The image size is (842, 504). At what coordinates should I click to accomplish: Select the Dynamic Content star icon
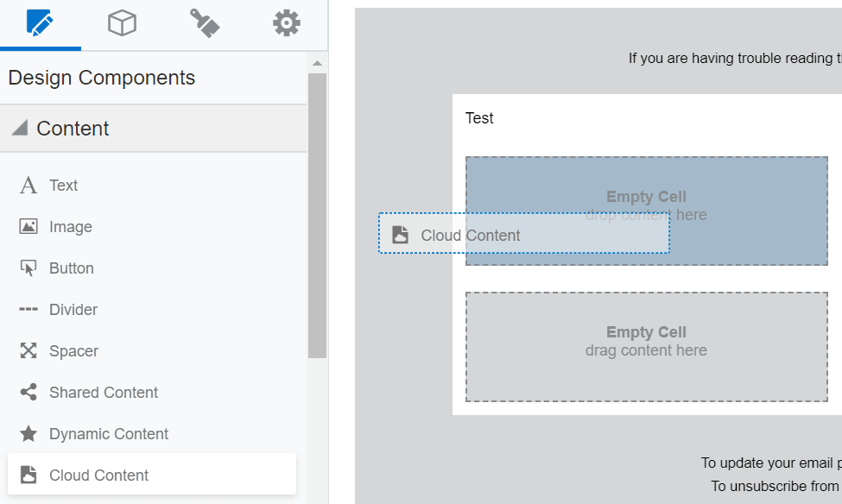click(28, 433)
